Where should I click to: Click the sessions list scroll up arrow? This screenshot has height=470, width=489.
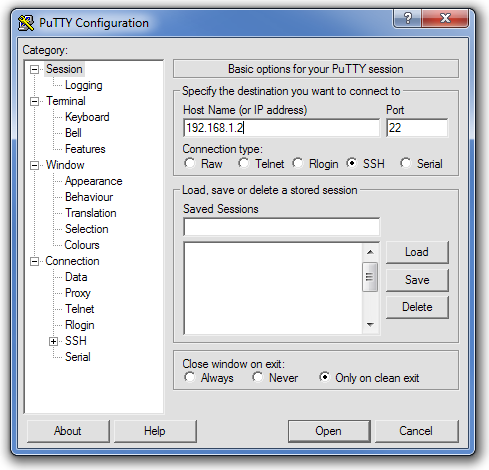(x=370, y=252)
